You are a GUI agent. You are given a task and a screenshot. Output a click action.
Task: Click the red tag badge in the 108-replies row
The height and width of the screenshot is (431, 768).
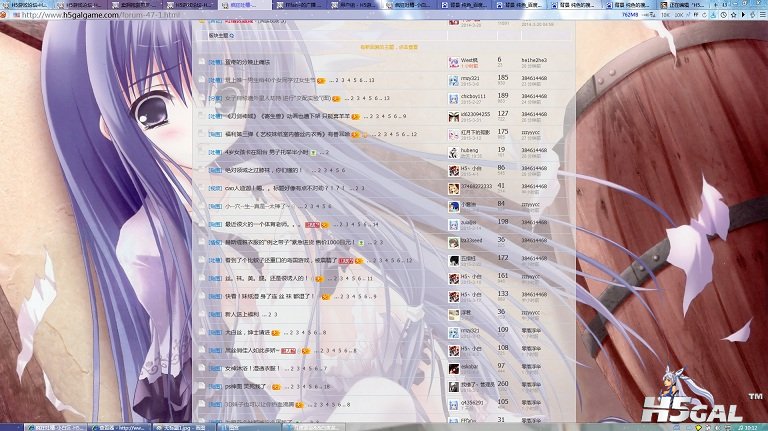(288, 351)
